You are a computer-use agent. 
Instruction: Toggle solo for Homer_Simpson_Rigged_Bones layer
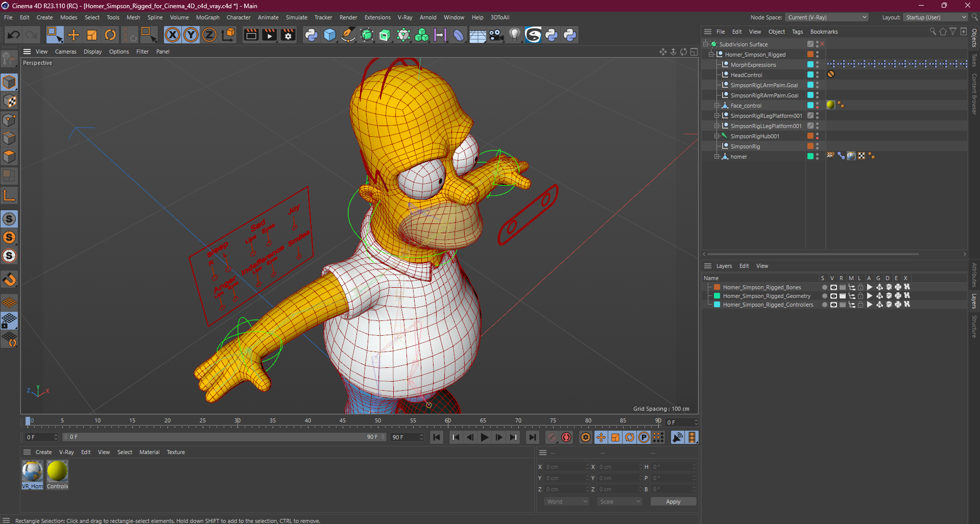(824, 287)
